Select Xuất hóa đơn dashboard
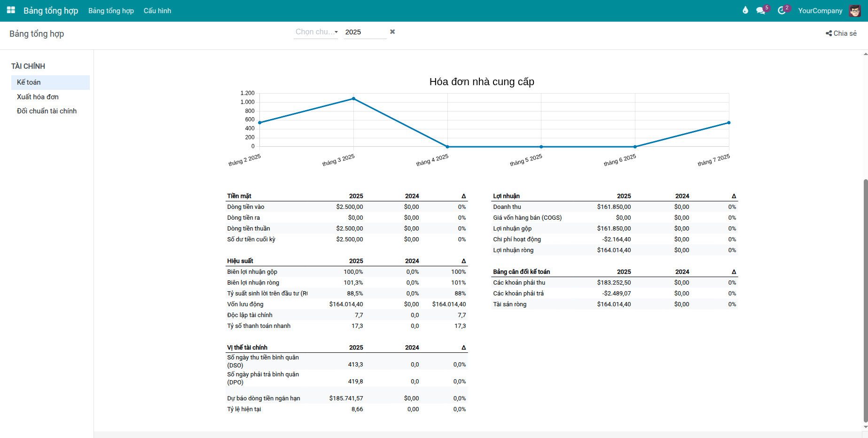This screenshot has width=868, height=438. point(38,97)
